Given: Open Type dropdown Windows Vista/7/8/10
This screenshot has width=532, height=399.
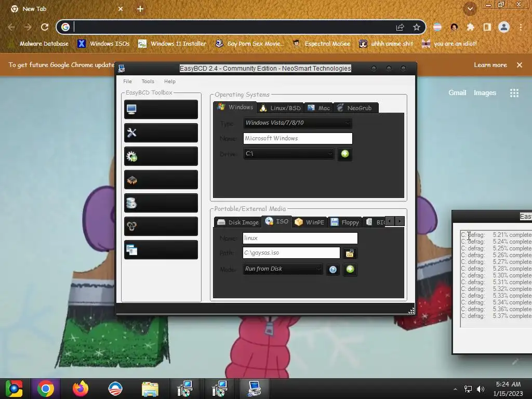Looking at the screenshot, I should (x=298, y=123).
